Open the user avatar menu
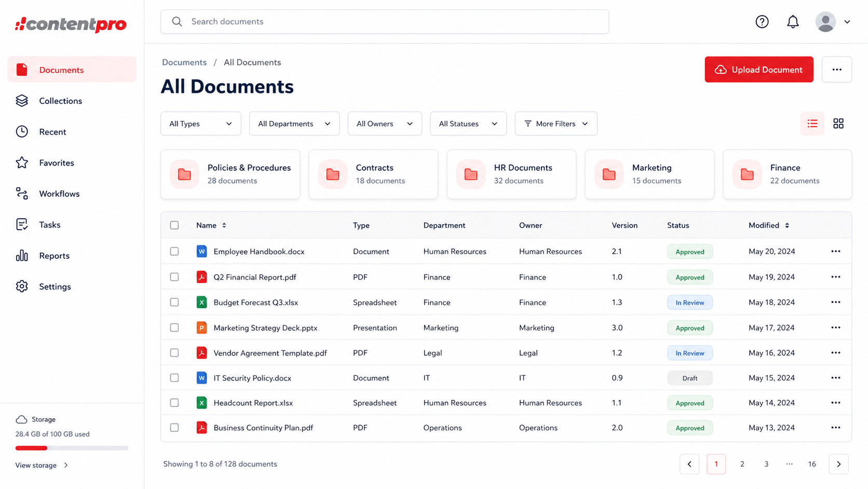Screen dimensions: 868x489 click(825, 22)
